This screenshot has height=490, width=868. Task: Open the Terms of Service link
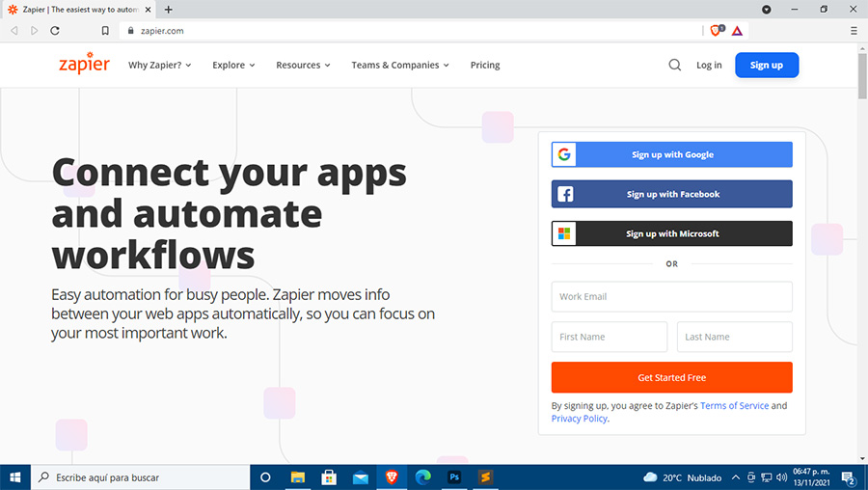click(734, 405)
